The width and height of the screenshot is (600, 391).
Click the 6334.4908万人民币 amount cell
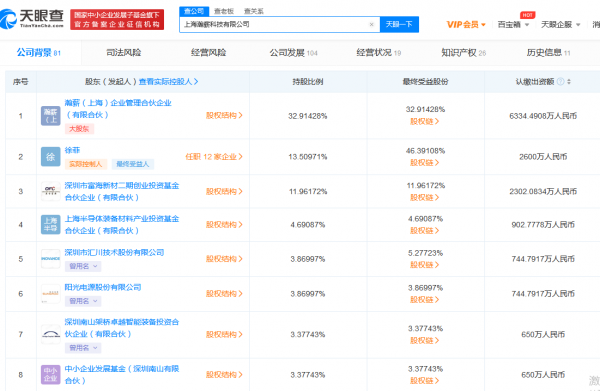point(543,116)
